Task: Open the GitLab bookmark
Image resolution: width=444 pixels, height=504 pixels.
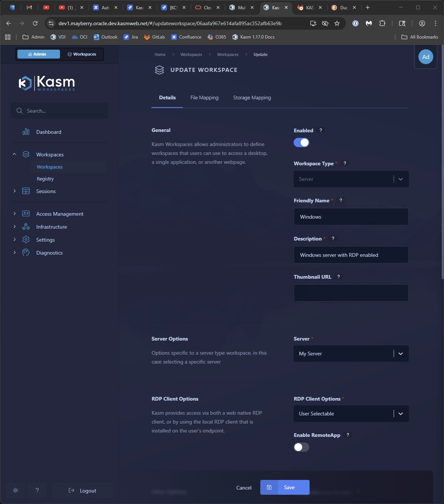Action: click(x=154, y=37)
